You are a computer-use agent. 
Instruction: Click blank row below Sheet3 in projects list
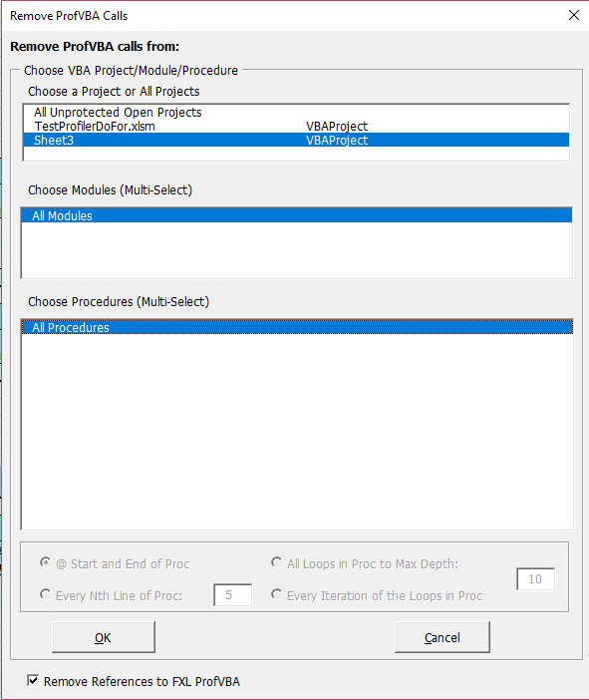coord(296,154)
